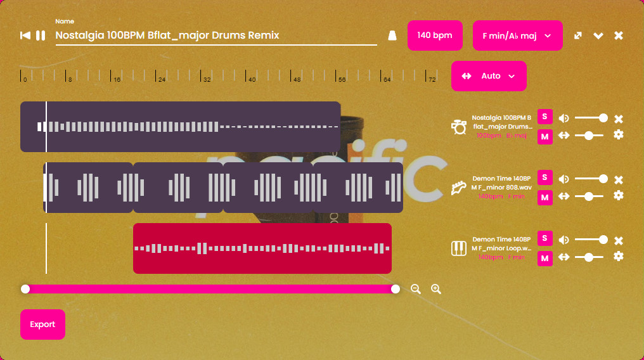Adjust the 808 track pan slider
The height and width of the screenshot is (360, 644).
(589, 196)
